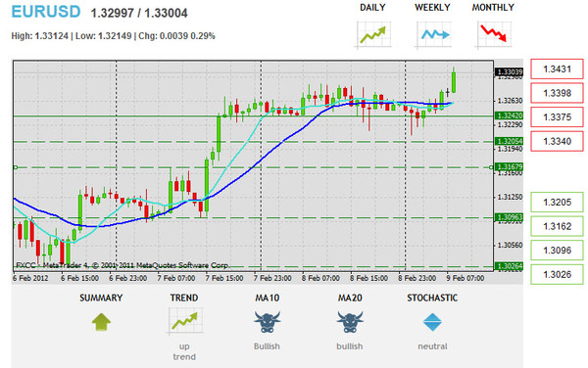Click the 1.3375 resistance level box

click(557, 117)
